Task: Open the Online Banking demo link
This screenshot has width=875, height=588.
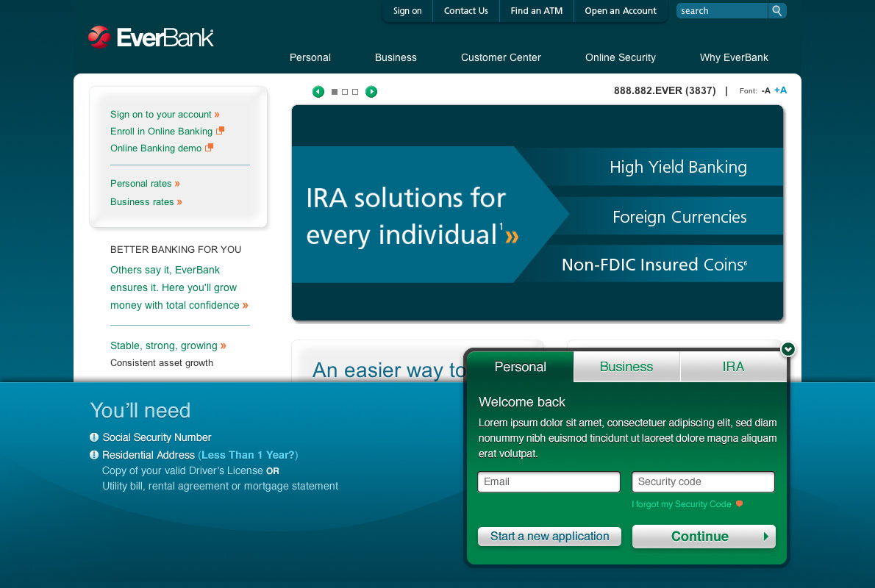Action: [156, 148]
